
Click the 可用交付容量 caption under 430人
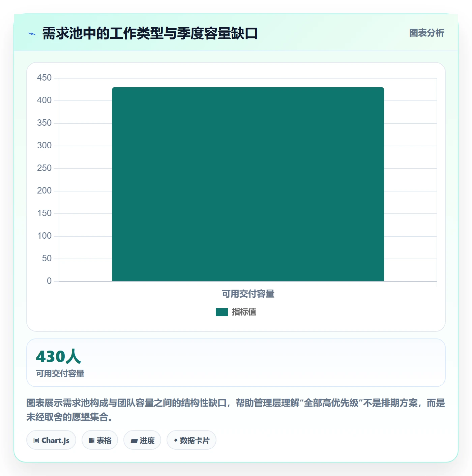point(60,374)
